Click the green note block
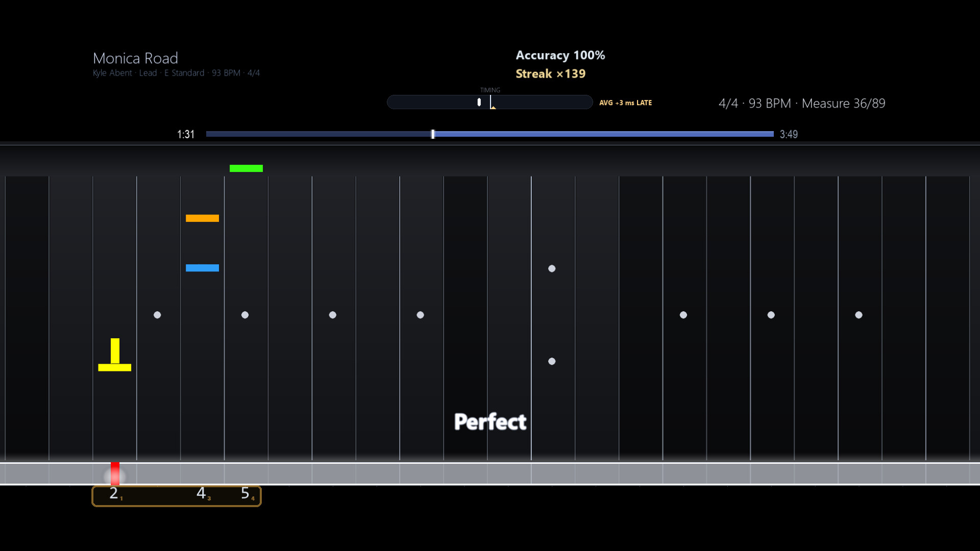Image resolution: width=980 pixels, height=551 pixels. coord(246,168)
